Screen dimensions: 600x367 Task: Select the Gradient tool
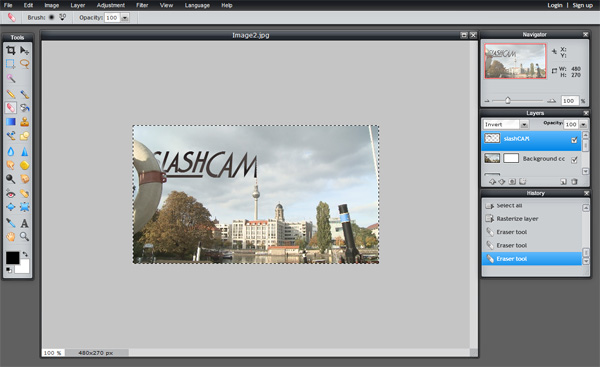coord(11,122)
